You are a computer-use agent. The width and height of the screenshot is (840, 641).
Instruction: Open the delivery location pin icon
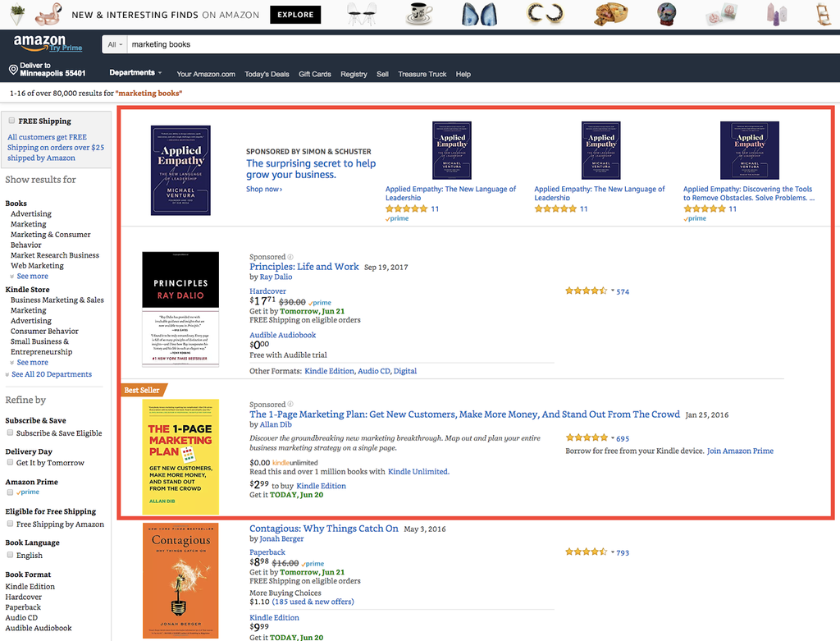coord(13,70)
